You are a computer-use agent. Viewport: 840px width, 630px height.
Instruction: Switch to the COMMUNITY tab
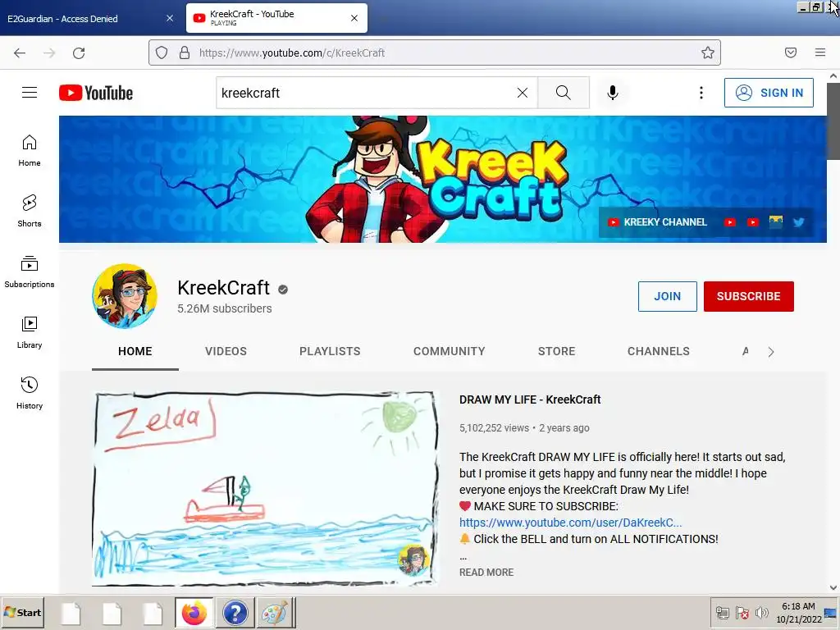coord(449,351)
